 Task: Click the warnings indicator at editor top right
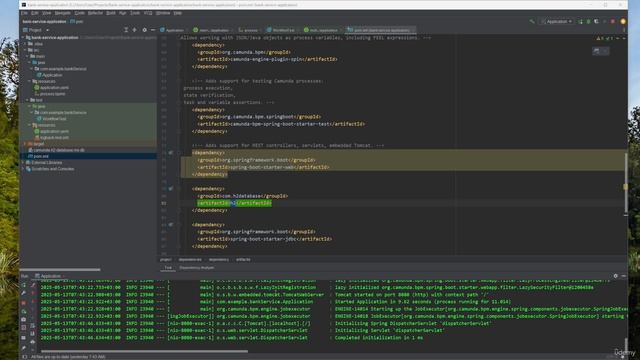pyautogui.click(x=604, y=38)
